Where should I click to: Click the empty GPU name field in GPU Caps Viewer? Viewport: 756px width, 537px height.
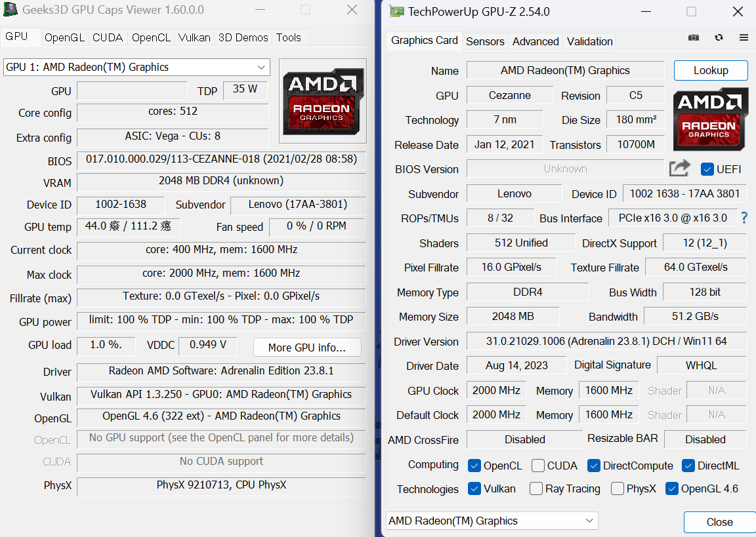point(132,90)
